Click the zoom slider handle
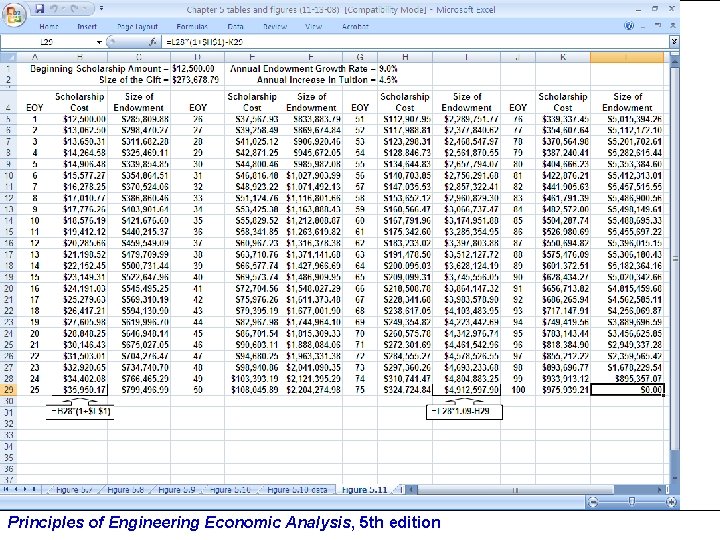Viewport: 720px width, 540px height. click(632, 502)
